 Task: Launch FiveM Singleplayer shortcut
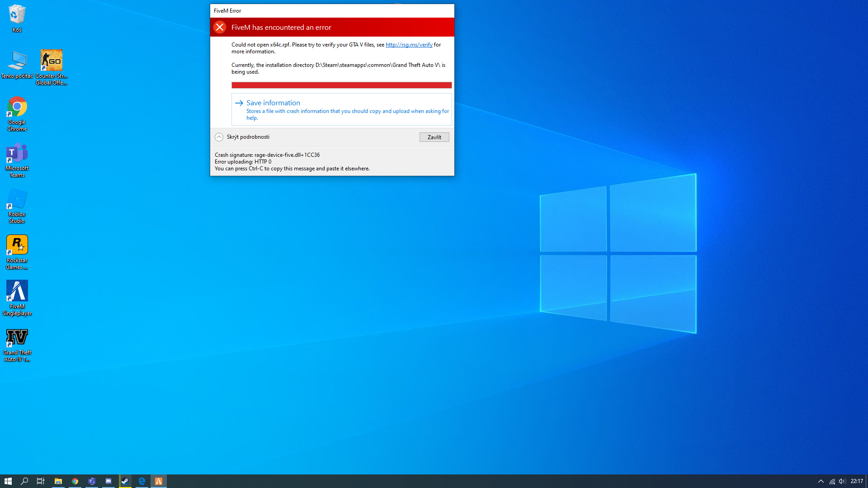17,298
